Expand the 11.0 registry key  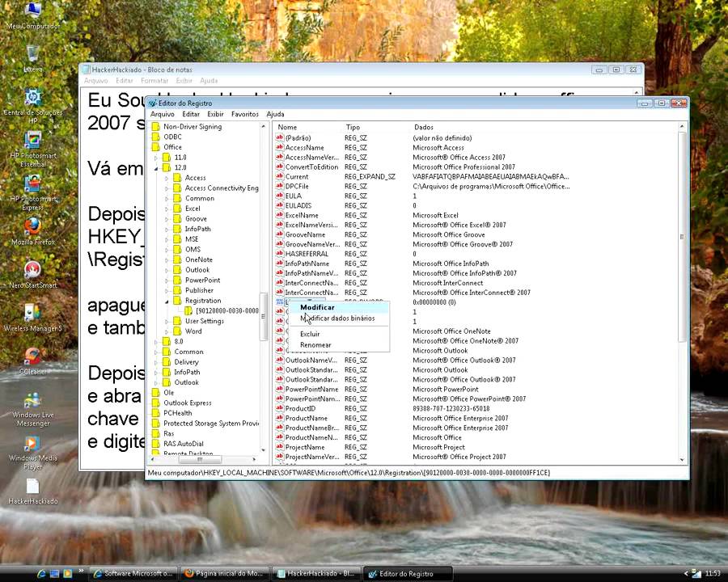[x=156, y=158]
